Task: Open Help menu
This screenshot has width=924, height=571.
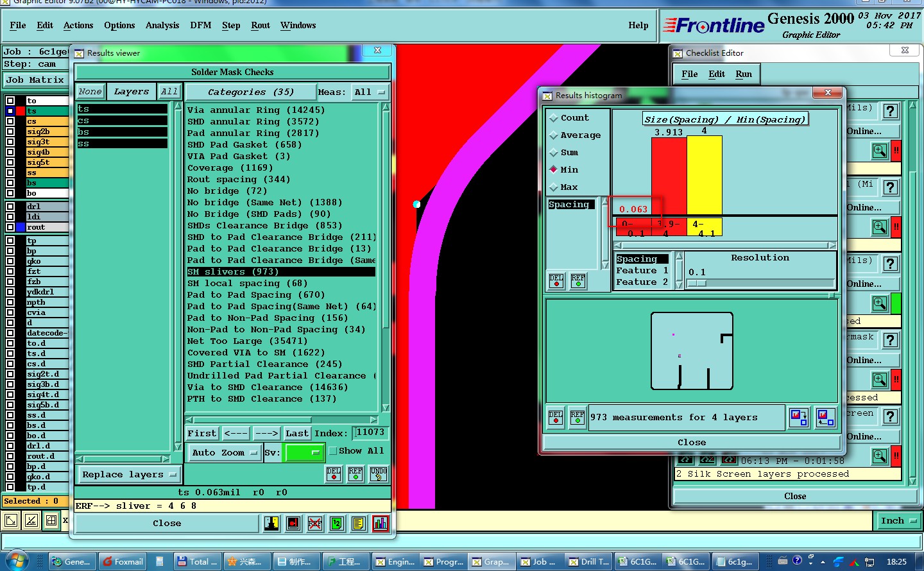Action: (638, 26)
